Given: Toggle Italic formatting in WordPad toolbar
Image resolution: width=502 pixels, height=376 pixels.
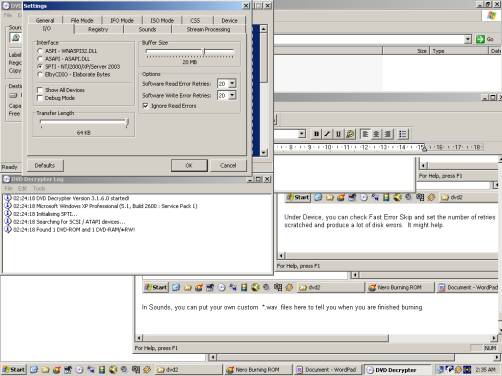Looking at the screenshot, I should click(x=327, y=134).
